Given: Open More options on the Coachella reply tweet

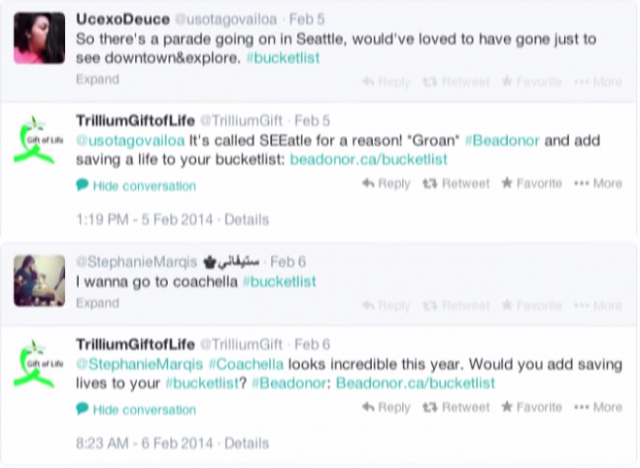Looking at the screenshot, I should click(x=598, y=408).
